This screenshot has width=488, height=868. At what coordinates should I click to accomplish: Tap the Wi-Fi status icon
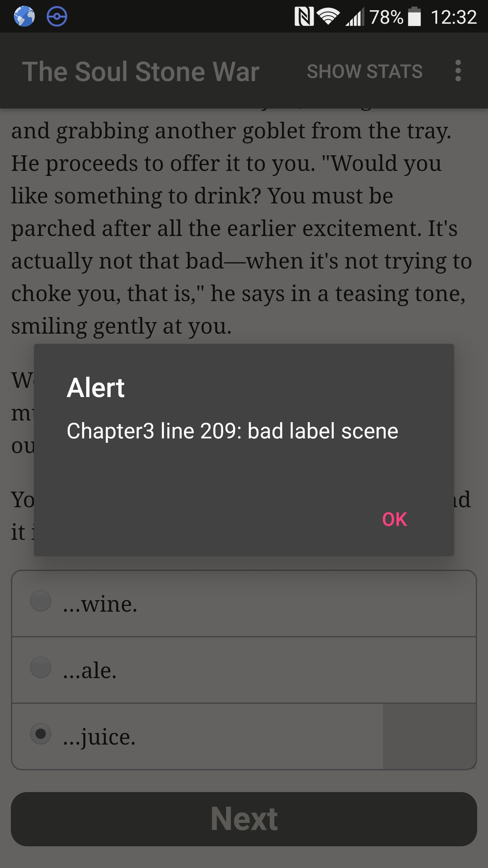328,16
